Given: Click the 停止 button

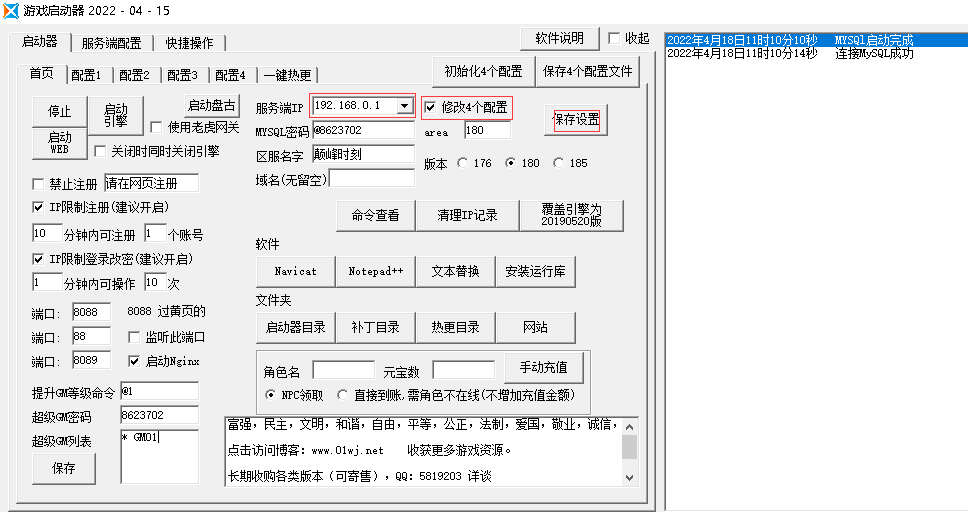Looking at the screenshot, I should (x=59, y=111).
